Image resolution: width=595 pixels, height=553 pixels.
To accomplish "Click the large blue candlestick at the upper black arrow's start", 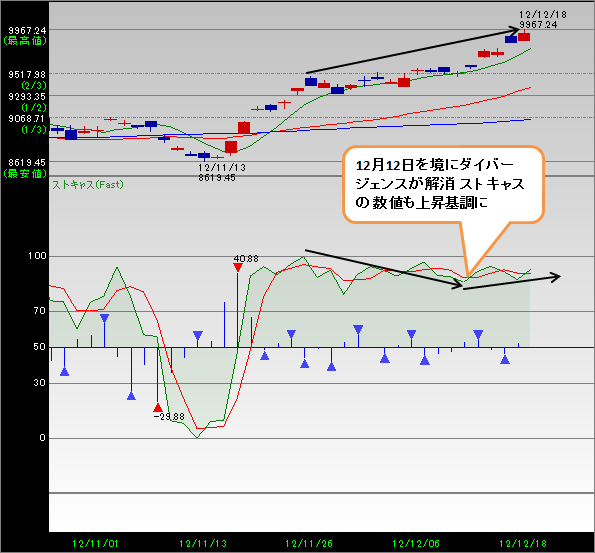I will tap(311, 82).
